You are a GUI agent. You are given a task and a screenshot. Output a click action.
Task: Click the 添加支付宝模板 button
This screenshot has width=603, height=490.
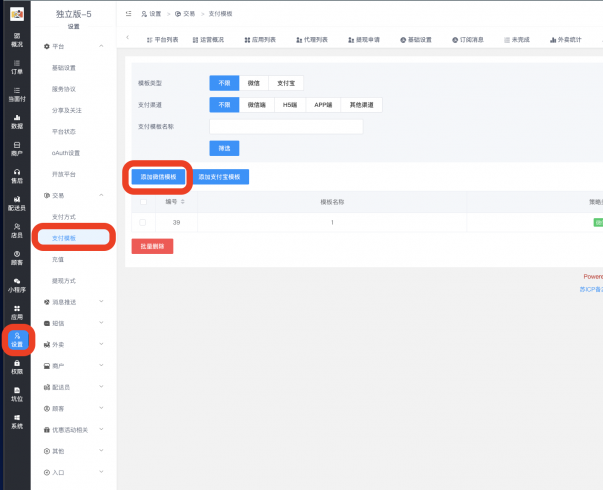tap(219, 176)
